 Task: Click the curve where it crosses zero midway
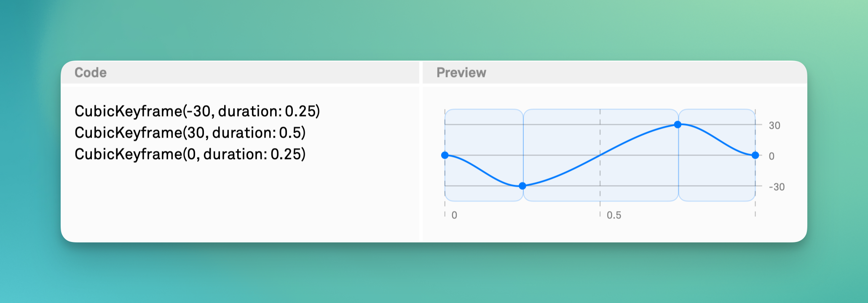[600, 155]
